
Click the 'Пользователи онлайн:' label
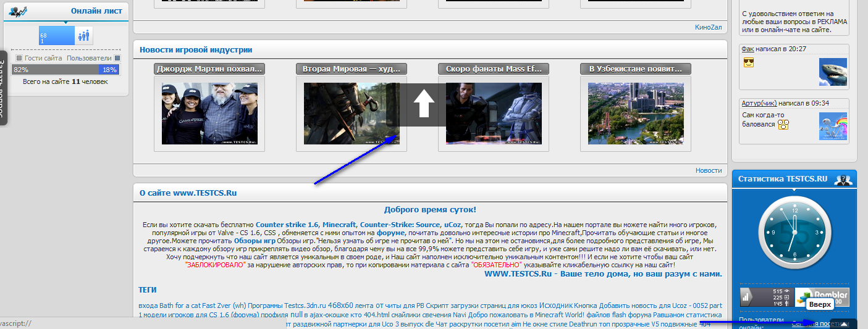(760, 323)
